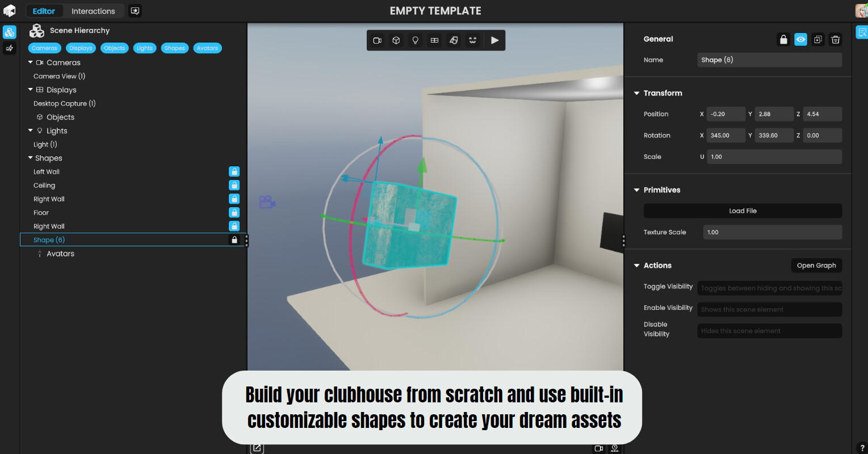Collapse the Shapes group in the hierarchy

click(x=31, y=158)
